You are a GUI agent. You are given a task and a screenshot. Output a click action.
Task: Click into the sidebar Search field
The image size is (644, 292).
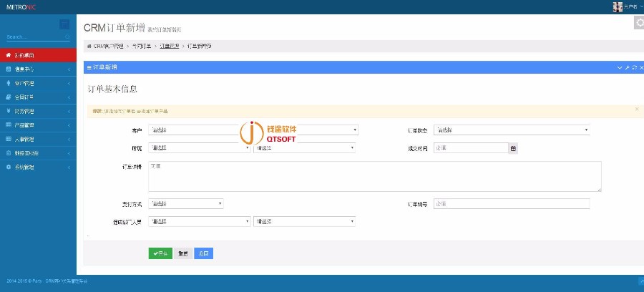tap(35, 37)
